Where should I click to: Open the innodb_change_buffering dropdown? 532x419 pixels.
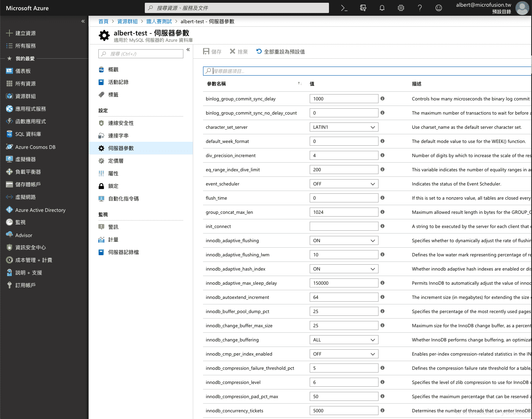pos(344,340)
